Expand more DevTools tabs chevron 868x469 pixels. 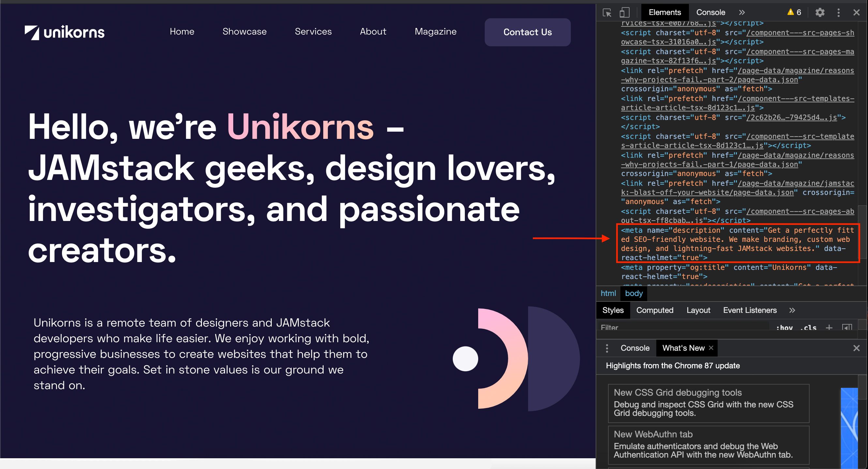click(742, 12)
